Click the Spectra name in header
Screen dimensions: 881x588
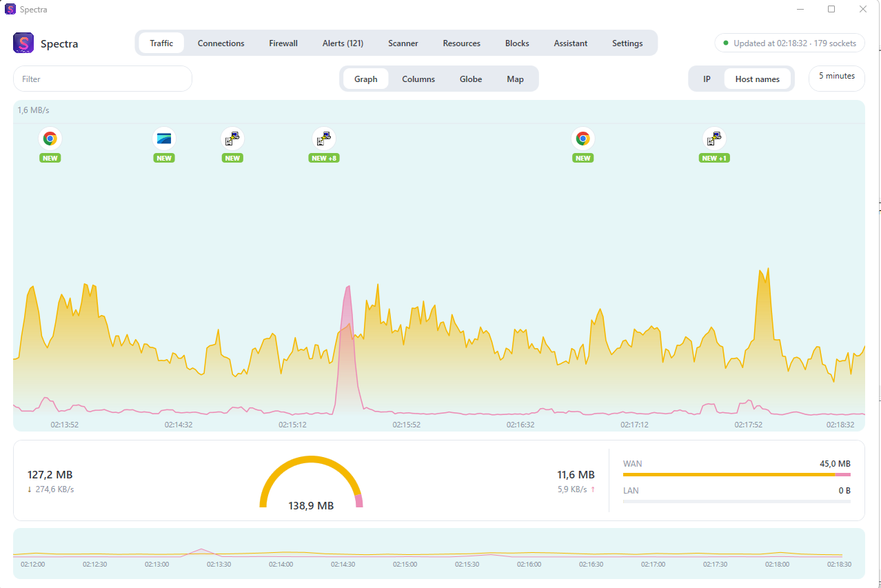(59, 43)
